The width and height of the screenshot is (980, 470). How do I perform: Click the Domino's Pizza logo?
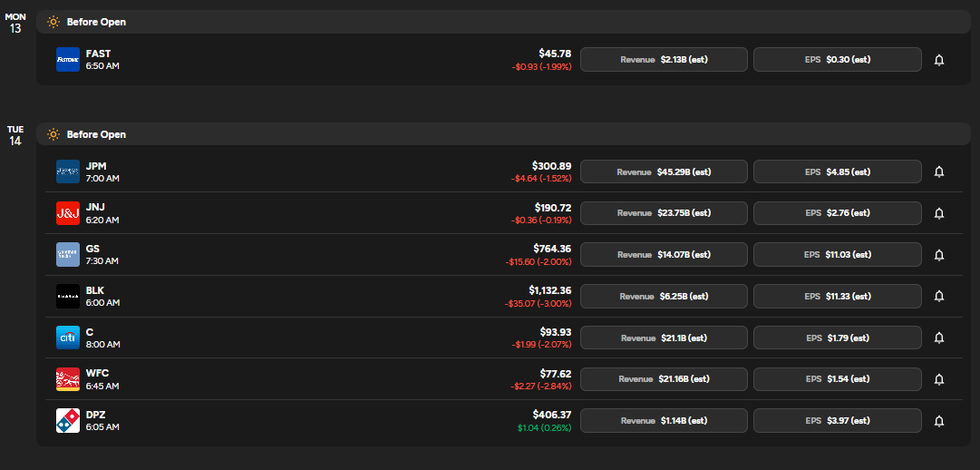click(67, 421)
